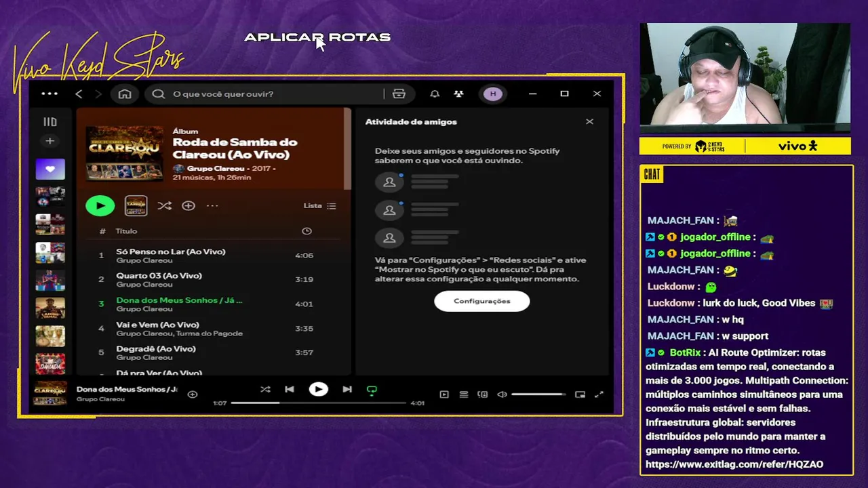The width and height of the screenshot is (868, 488).
Task: Minimize the Spotify window
Action: coord(532,94)
